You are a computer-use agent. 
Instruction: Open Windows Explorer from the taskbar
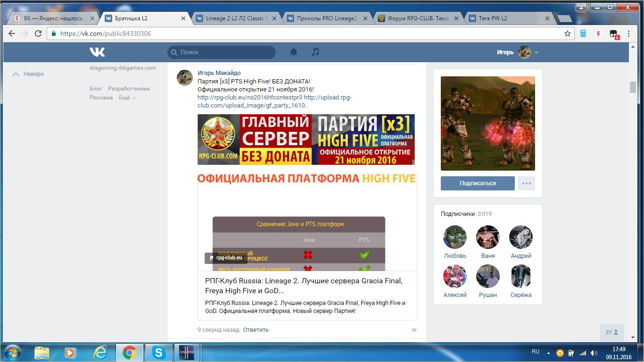(41, 352)
